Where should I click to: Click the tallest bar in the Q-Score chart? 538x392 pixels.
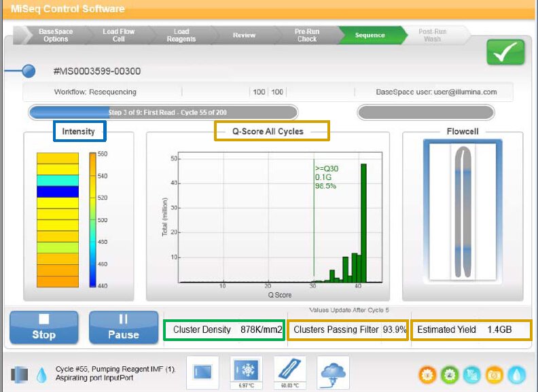363,223
